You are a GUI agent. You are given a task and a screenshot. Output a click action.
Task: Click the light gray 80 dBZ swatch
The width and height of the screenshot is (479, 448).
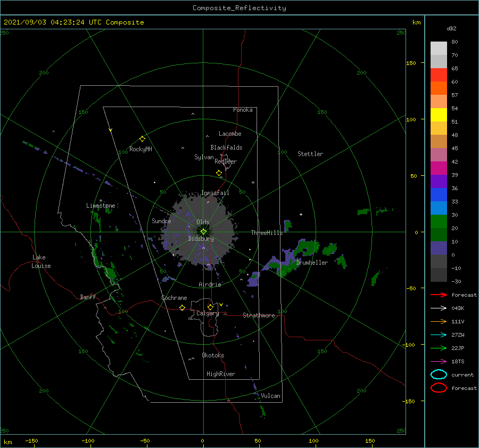click(439, 48)
